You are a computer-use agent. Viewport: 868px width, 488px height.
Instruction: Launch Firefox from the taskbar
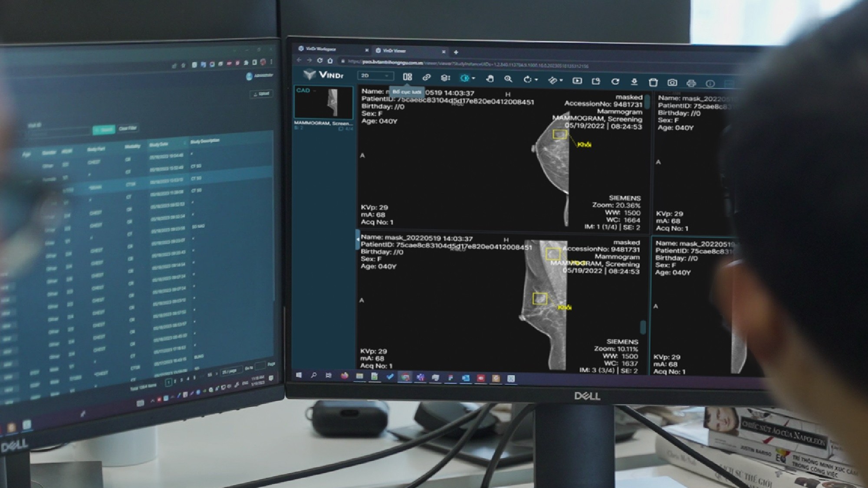pos(344,376)
